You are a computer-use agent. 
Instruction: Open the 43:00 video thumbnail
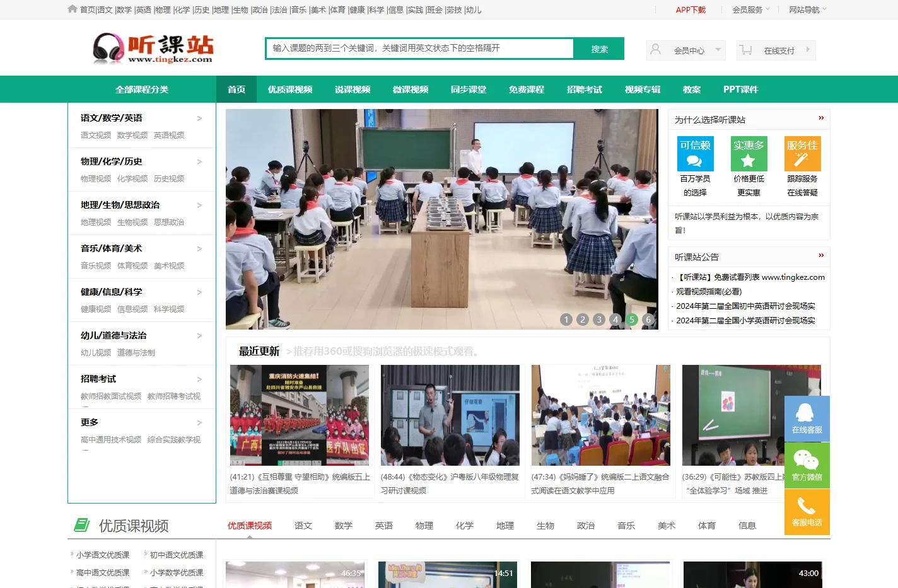click(753, 575)
